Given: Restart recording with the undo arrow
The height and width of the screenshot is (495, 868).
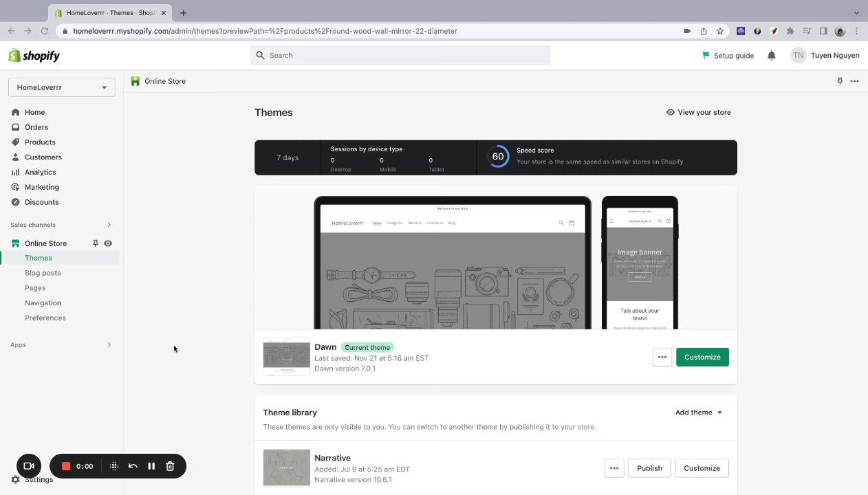Looking at the screenshot, I should click(x=133, y=466).
